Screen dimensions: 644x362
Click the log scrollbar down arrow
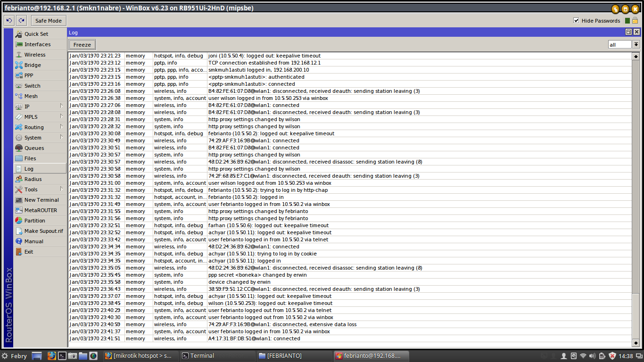point(636,343)
